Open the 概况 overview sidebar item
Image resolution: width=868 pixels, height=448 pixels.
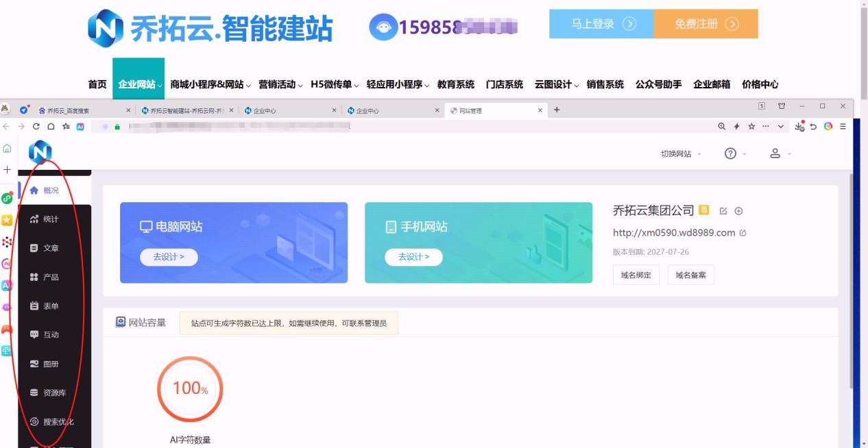pos(55,190)
